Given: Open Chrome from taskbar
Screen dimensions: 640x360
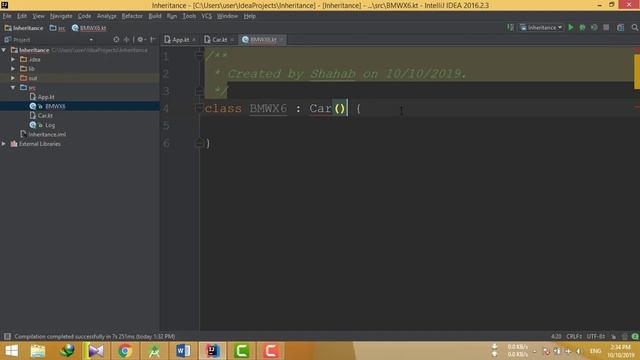Looking at the screenshot, I should click(x=125, y=351).
